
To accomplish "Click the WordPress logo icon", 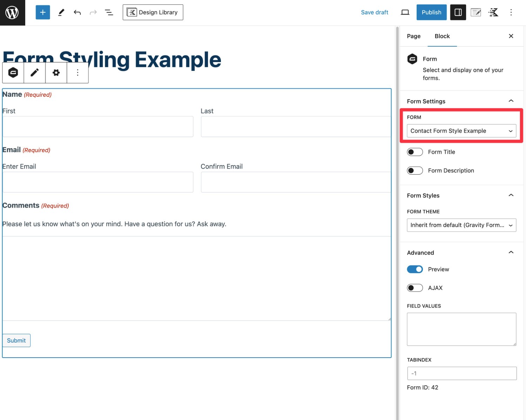I will pos(12,12).
